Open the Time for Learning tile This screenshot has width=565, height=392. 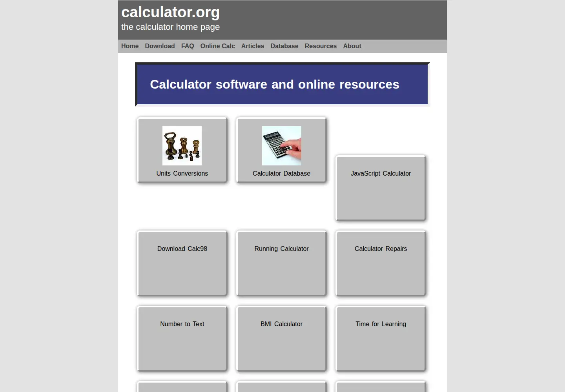coord(381,339)
